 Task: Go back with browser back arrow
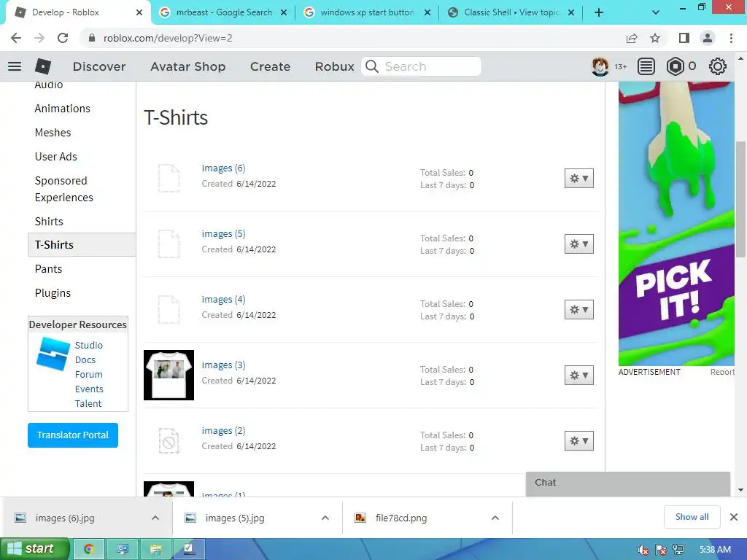click(16, 38)
